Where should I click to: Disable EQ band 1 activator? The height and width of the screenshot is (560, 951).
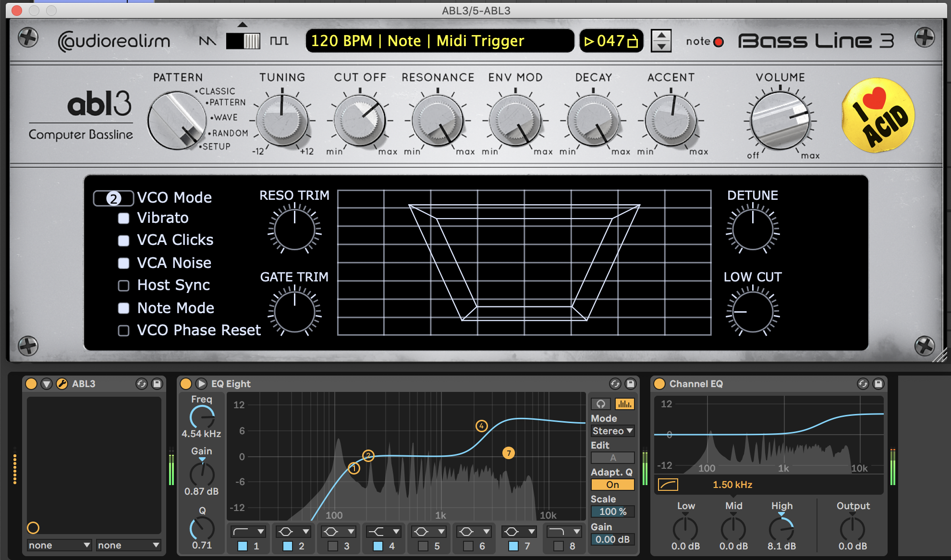coord(243,546)
